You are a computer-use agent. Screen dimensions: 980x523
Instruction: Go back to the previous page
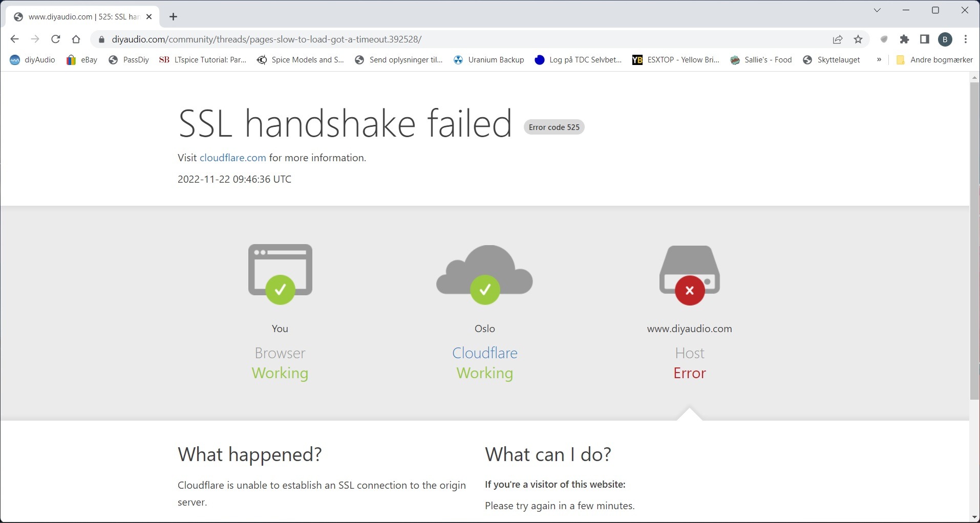pyautogui.click(x=14, y=39)
